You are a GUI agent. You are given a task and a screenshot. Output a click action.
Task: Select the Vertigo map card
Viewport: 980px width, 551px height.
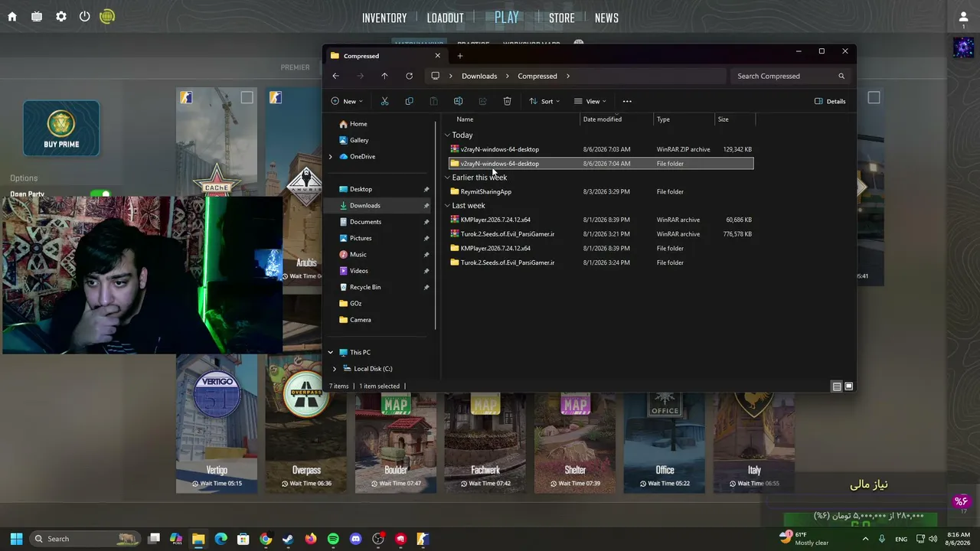point(217,424)
